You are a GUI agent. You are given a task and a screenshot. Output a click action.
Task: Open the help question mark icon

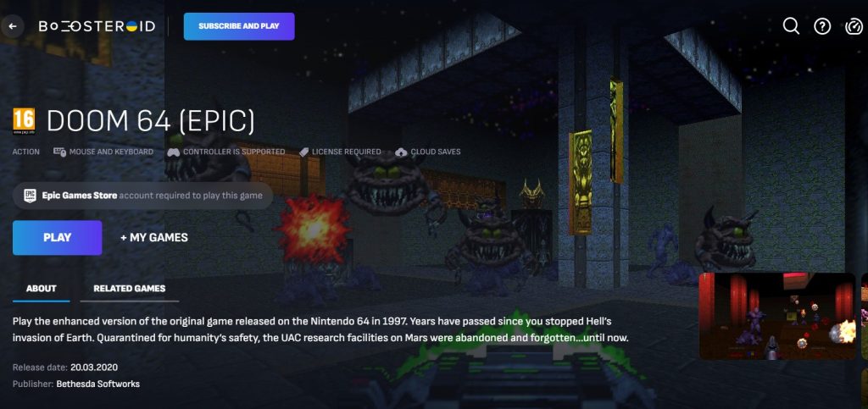pyautogui.click(x=822, y=26)
